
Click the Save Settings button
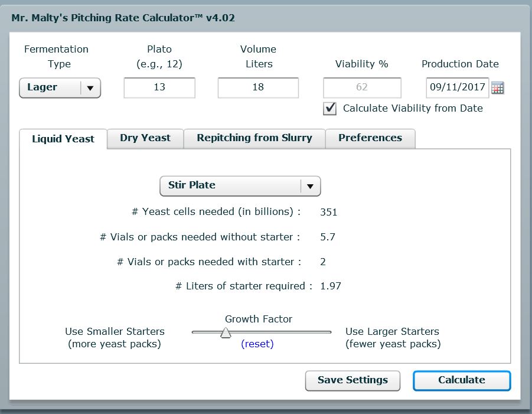pyautogui.click(x=353, y=380)
